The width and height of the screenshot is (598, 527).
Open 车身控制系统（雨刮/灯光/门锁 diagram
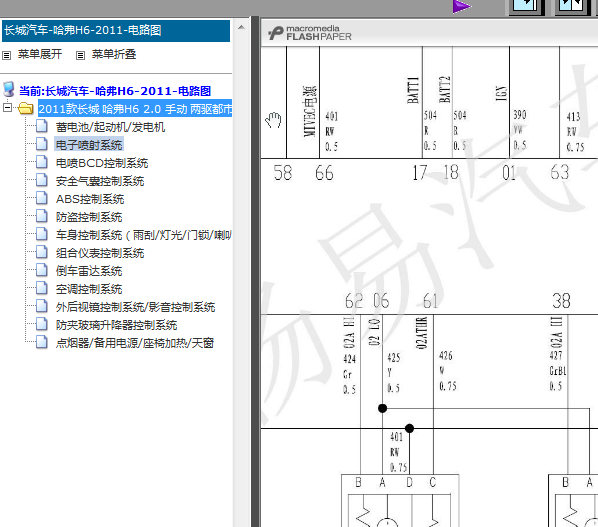click(143, 235)
